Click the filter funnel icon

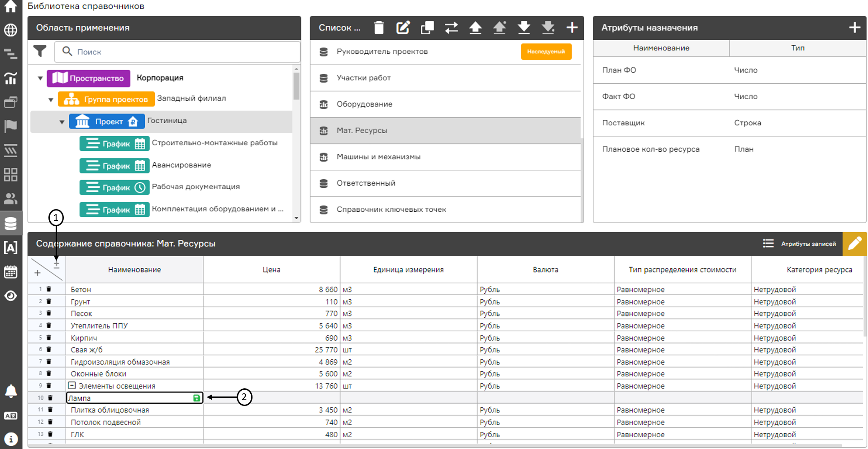tap(40, 52)
